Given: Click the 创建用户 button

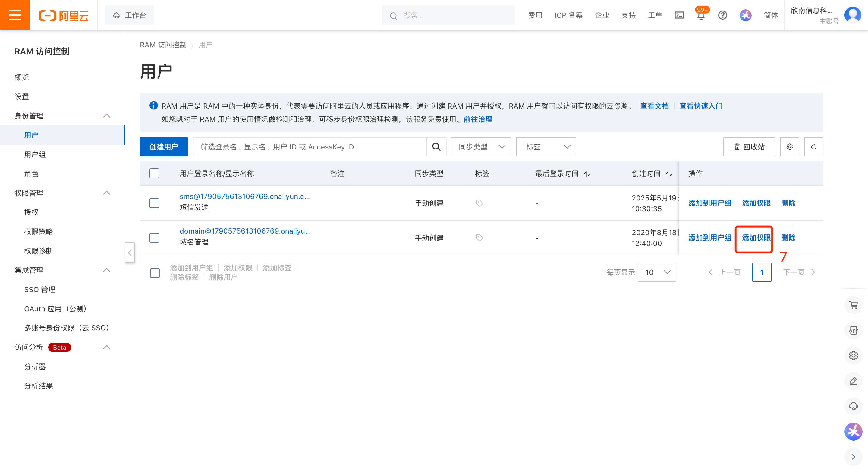Looking at the screenshot, I should [164, 147].
